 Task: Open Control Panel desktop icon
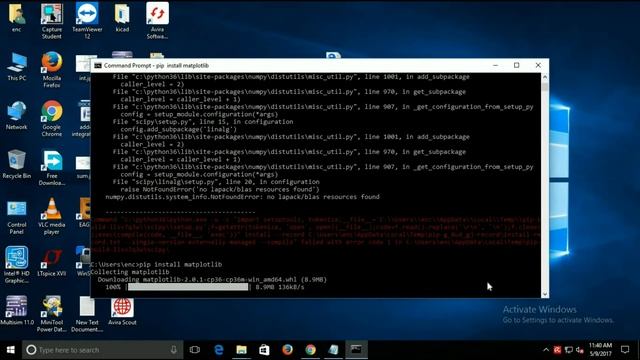click(x=17, y=217)
